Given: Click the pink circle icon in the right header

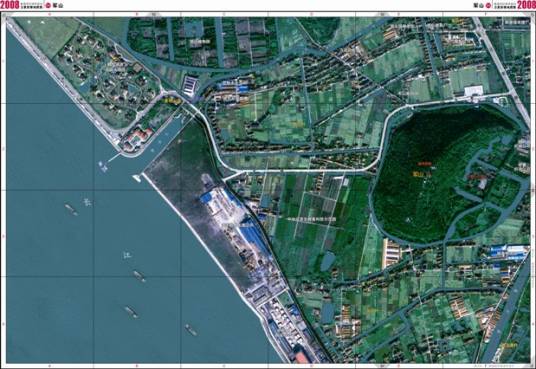Looking at the screenshot, I should pyautogui.click(x=489, y=5).
